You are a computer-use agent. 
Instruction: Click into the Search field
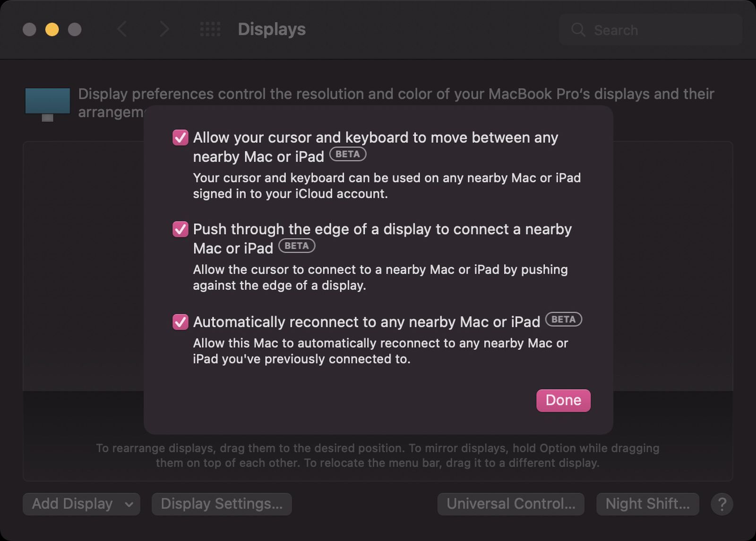point(650,30)
